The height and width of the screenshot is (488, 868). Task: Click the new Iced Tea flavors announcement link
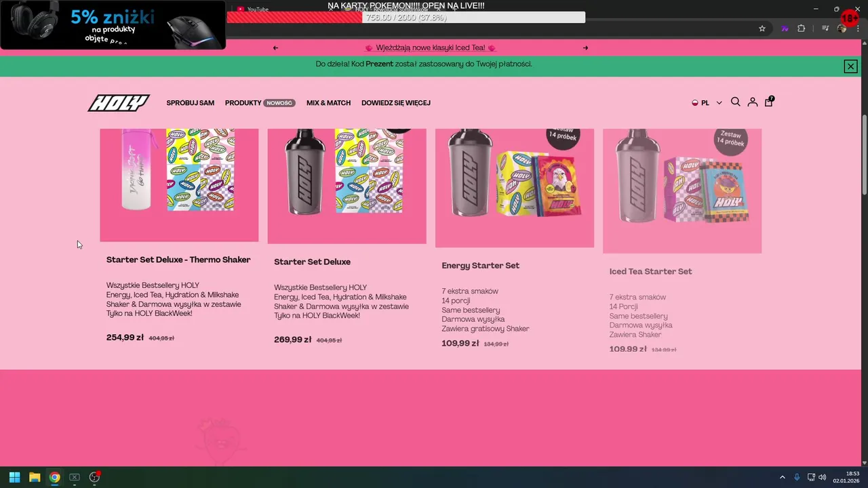(x=431, y=48)
